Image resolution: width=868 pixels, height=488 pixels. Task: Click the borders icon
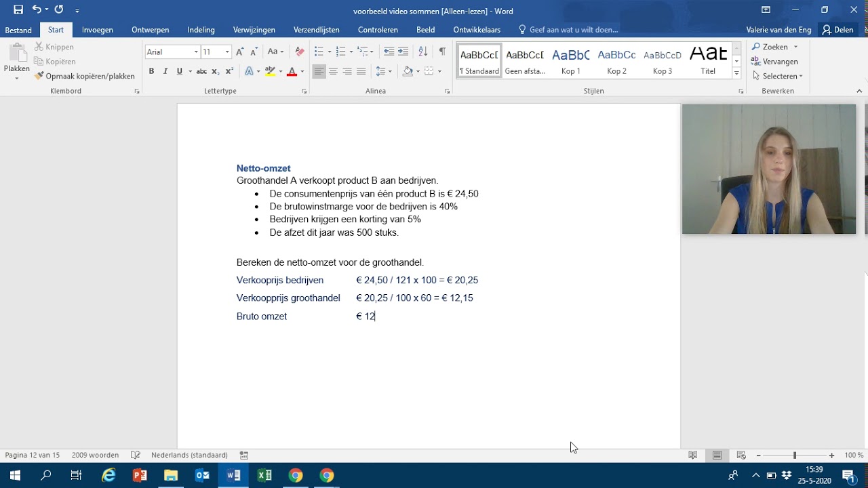pyautogui.click(x=429, y=71)
